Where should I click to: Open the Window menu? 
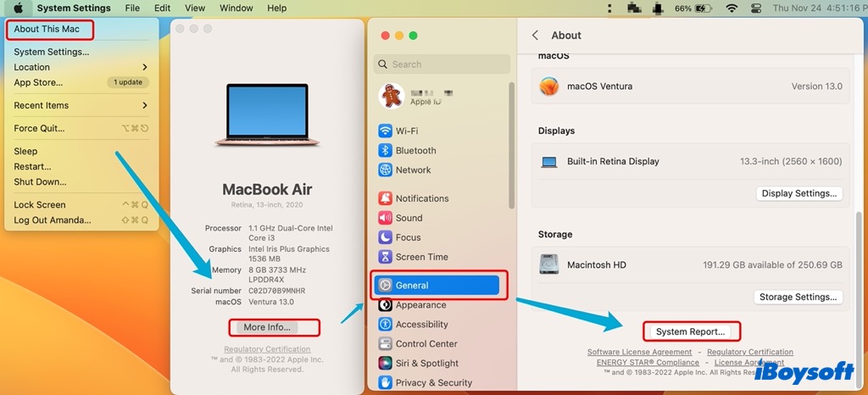(x=236, y=8)
